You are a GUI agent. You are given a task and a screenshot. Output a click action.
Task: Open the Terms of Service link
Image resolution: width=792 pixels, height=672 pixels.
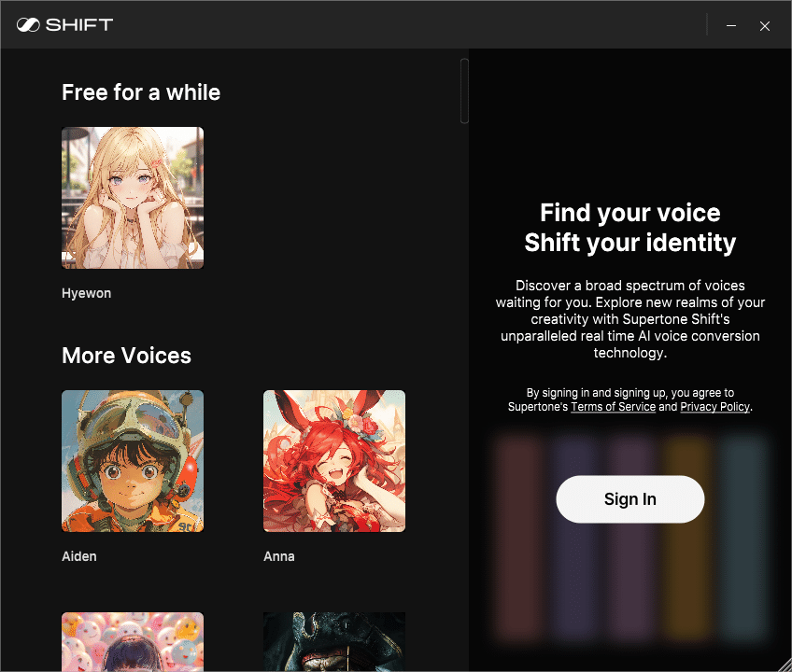click(614, 407)
